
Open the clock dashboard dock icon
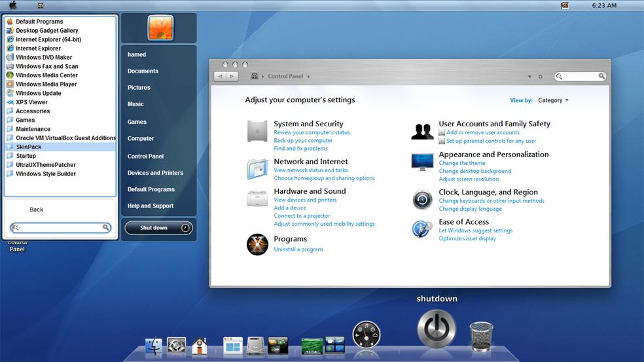tap(367, 335)
